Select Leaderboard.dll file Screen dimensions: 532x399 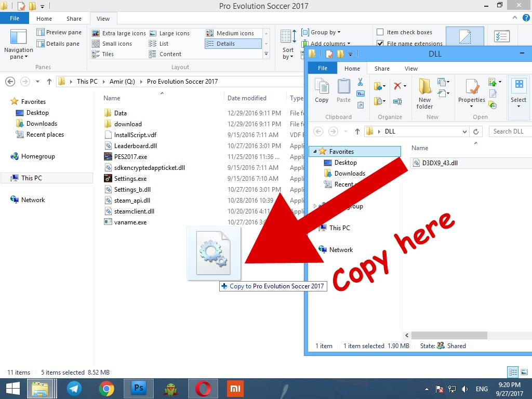click(136, 146)
